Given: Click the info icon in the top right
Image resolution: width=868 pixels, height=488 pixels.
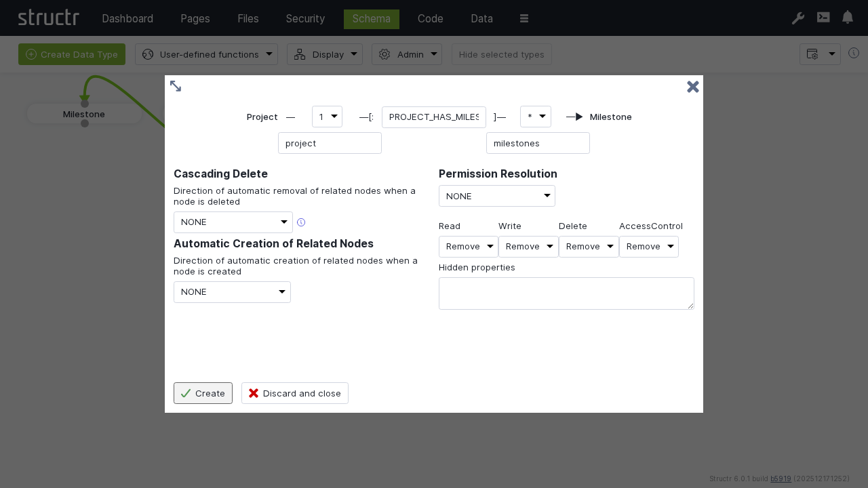Looking at the screenshot, I should click(854, 54).
